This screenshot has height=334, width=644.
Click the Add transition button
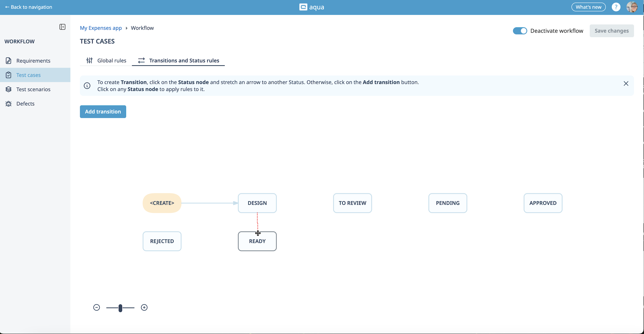click(103, 112)
